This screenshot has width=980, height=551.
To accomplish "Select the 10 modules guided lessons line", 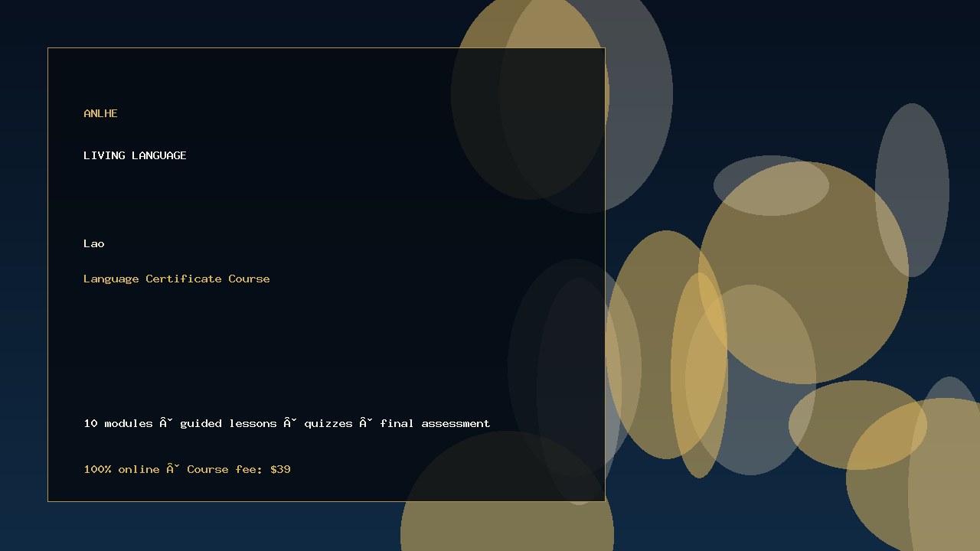I will [x=287, y=423].
